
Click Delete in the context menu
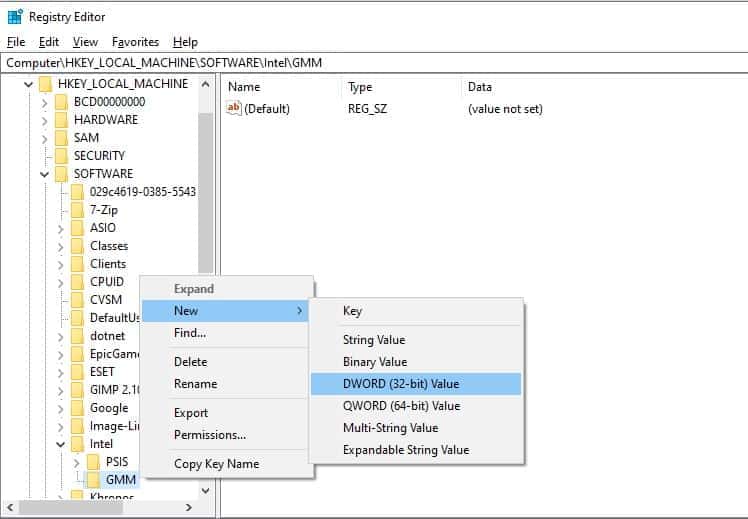click(226, 362)
